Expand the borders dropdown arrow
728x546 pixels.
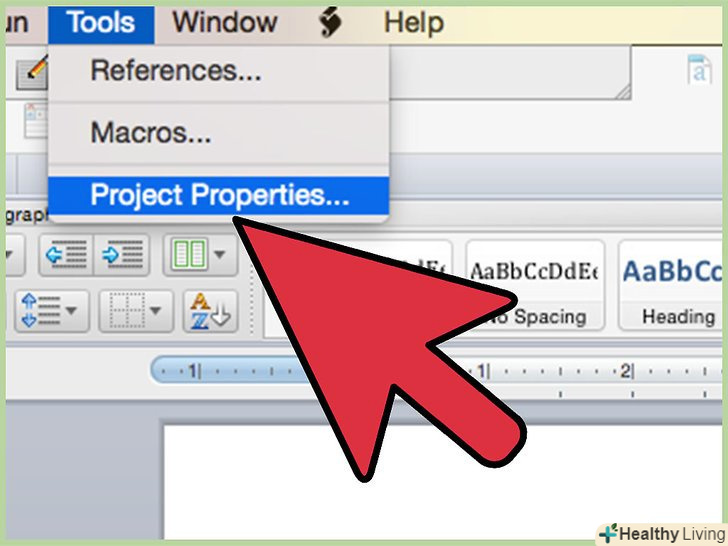click(156, 310)
